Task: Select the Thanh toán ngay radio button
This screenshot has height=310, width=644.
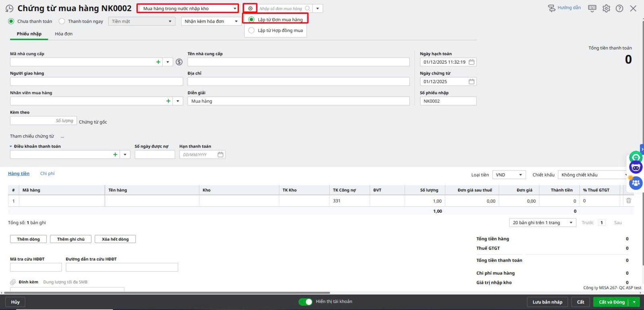Action: click(62, 21)
